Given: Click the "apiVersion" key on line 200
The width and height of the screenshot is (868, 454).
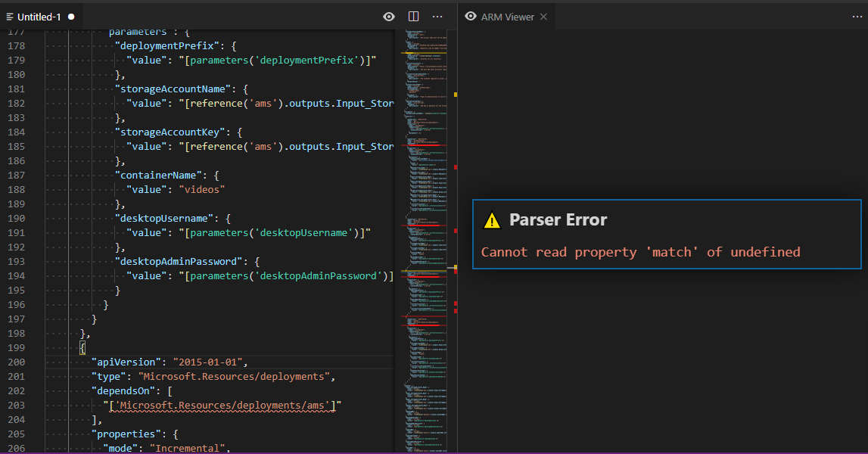Looking at the screenshot, I should 126,362.
